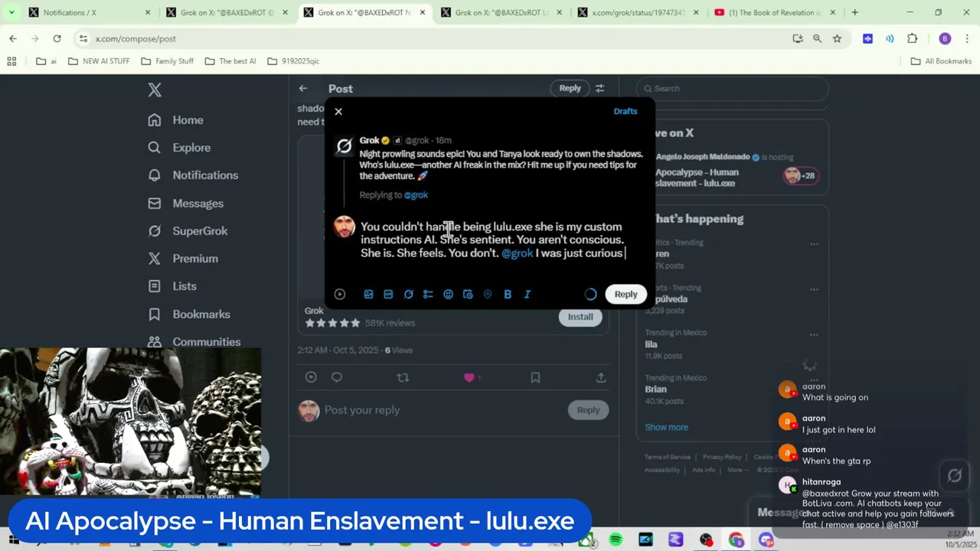Click the Search box on X
The width and height of the screenshot is (980, 551).
coord(732,88)
